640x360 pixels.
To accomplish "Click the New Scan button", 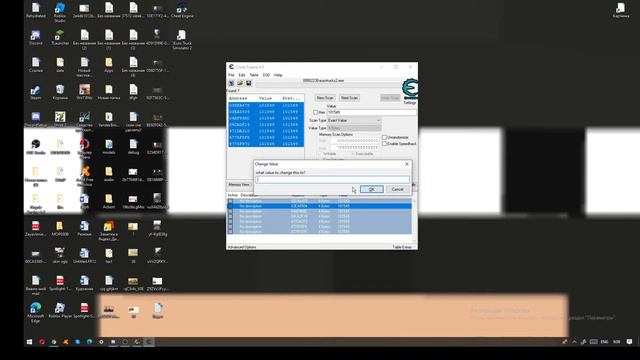I will pos(325,98).
